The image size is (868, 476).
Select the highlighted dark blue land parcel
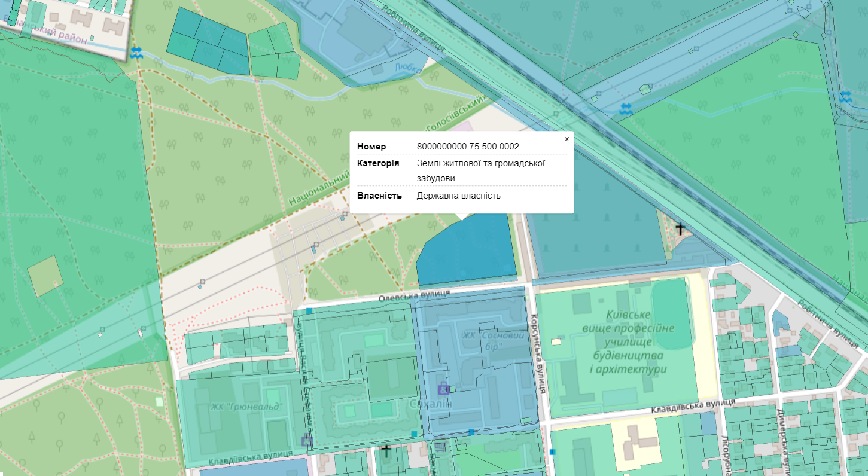[x=467, y=251]
